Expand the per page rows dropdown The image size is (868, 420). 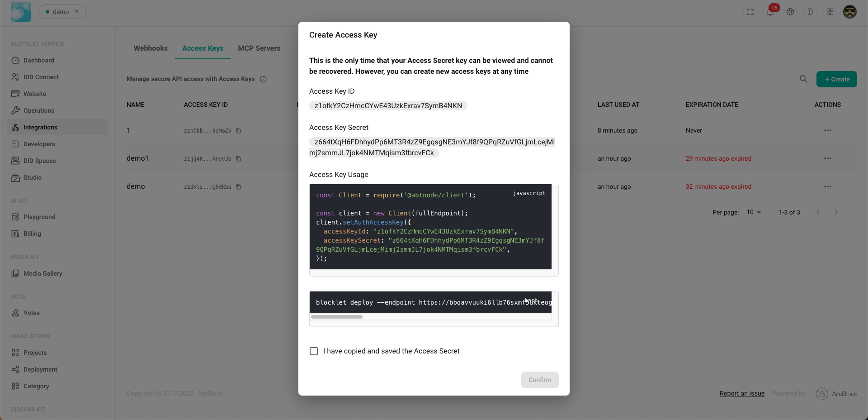[x=754, y=212]
